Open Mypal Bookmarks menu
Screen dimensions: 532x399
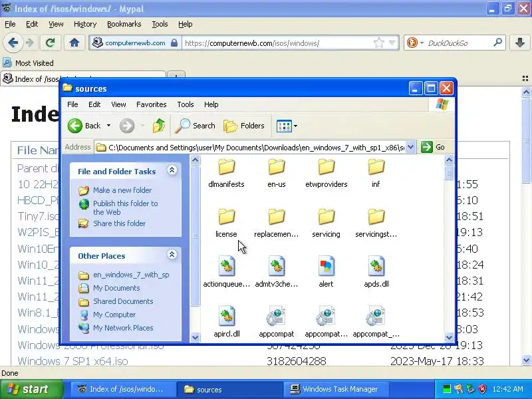124,24
